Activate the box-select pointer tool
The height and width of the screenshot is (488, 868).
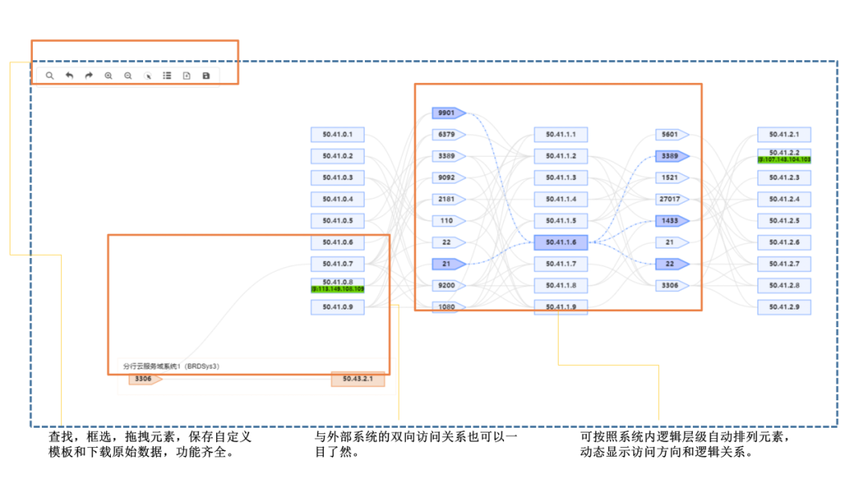click(148, 76)
